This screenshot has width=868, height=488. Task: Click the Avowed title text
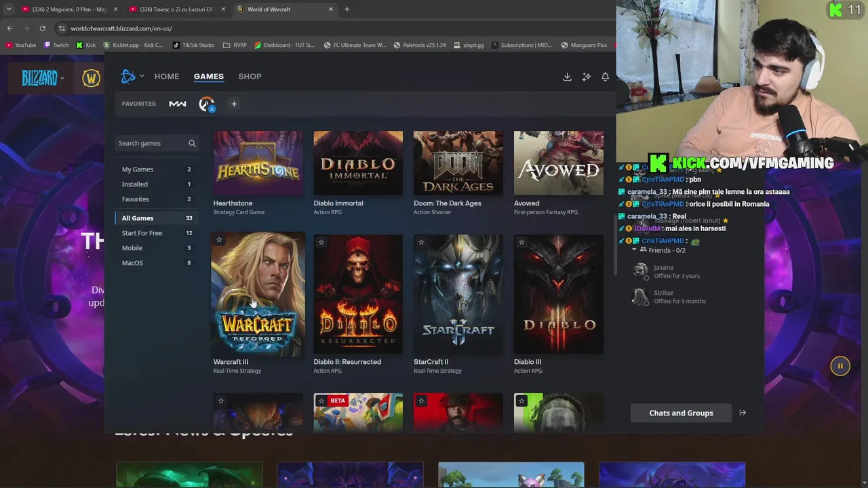point(527,203)
